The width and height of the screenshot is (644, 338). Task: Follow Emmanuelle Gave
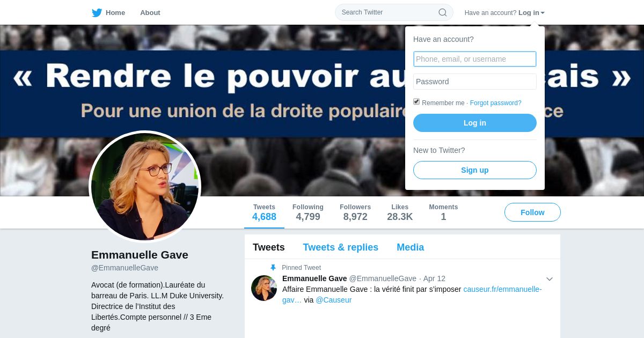pyautogui.click(x=532, y=212)
